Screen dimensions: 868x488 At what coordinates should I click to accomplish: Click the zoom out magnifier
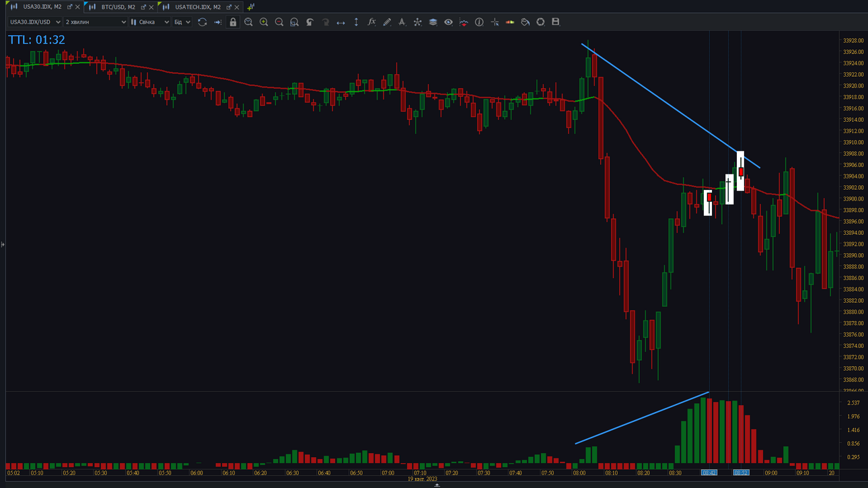[279, 22]
